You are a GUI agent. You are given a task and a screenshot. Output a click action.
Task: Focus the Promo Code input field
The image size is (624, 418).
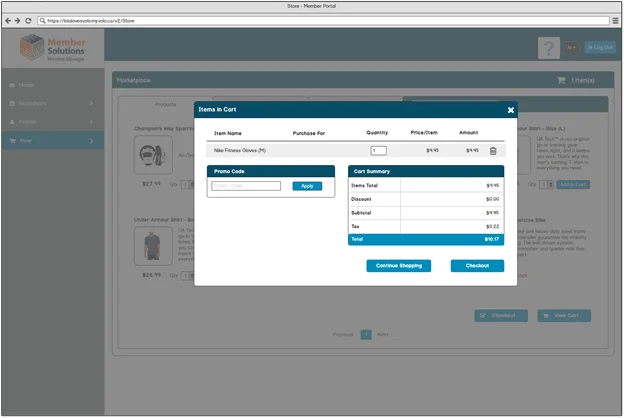(246, 186)
